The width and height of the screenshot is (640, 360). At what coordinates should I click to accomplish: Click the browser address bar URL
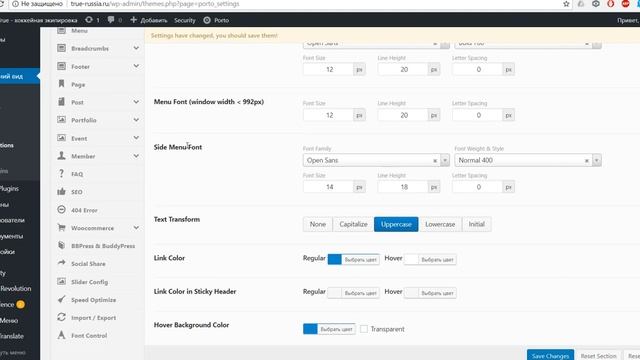tap(155, 4)
